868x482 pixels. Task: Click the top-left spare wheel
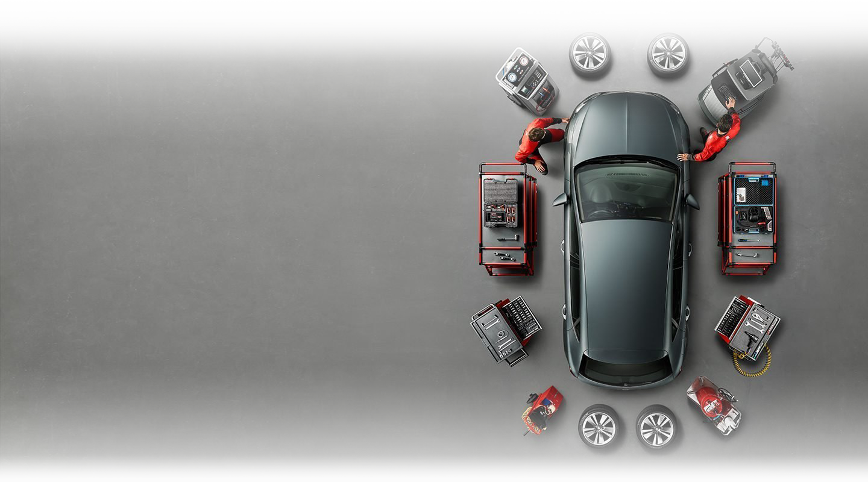point(590,54)
